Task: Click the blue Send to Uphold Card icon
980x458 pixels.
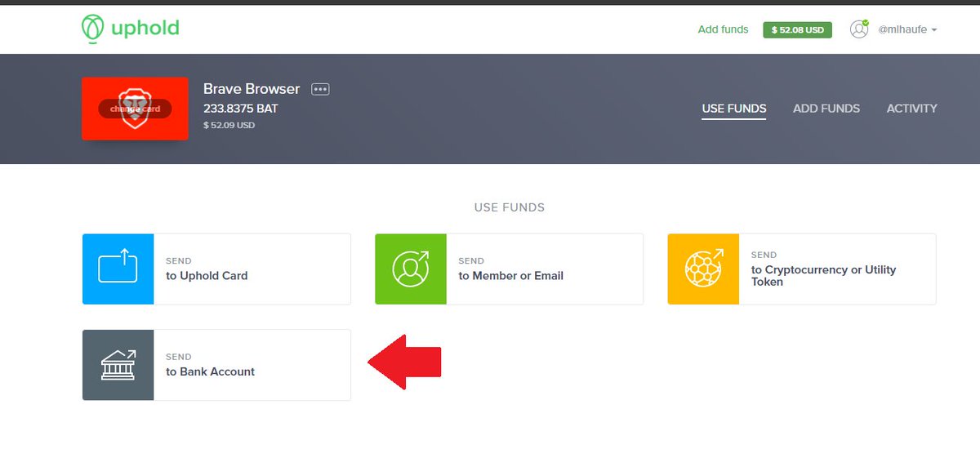Action: 118,269
